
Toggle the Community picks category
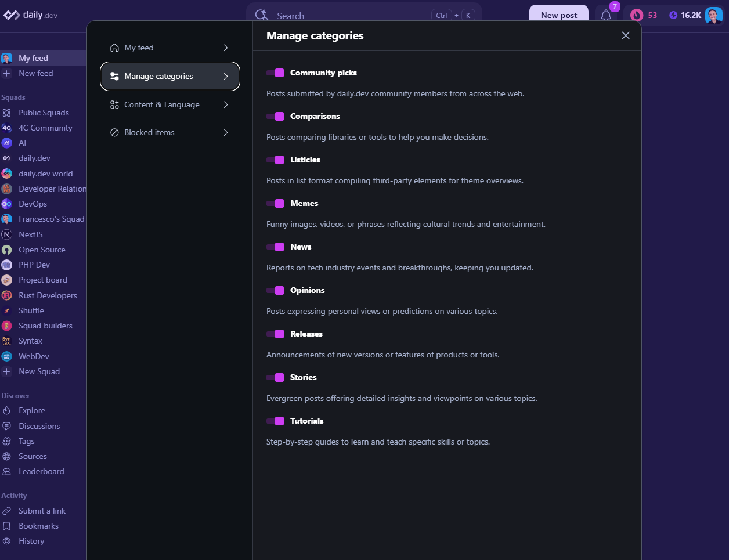pyautogui.click(x=275, y=73)
